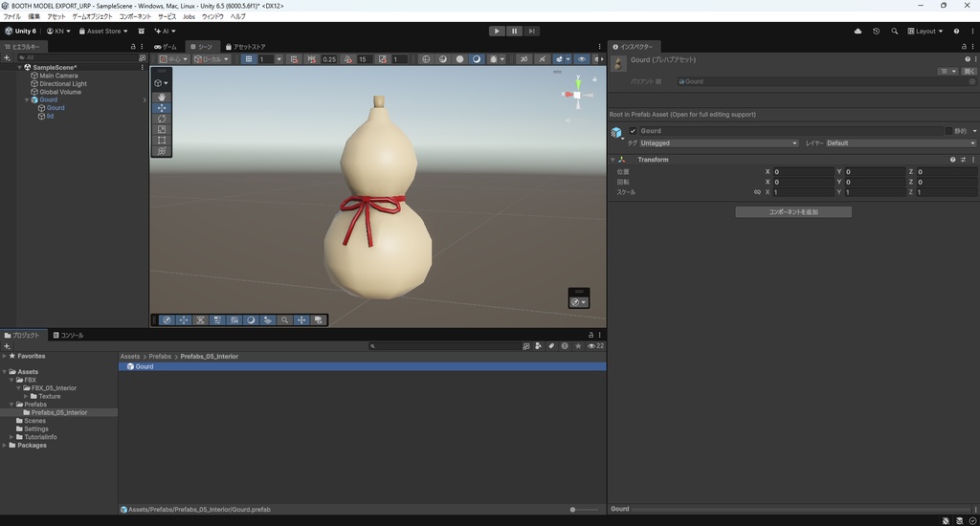
Task: Open version history clock icon
Action: coord(877,32)
